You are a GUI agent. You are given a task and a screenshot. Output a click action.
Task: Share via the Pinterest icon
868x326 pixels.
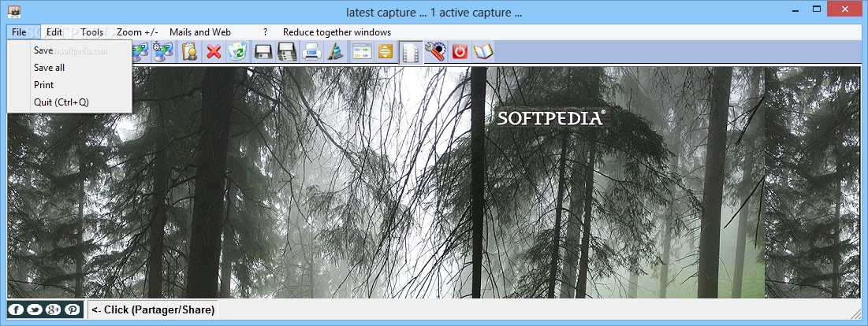click(x=72, y=309)
